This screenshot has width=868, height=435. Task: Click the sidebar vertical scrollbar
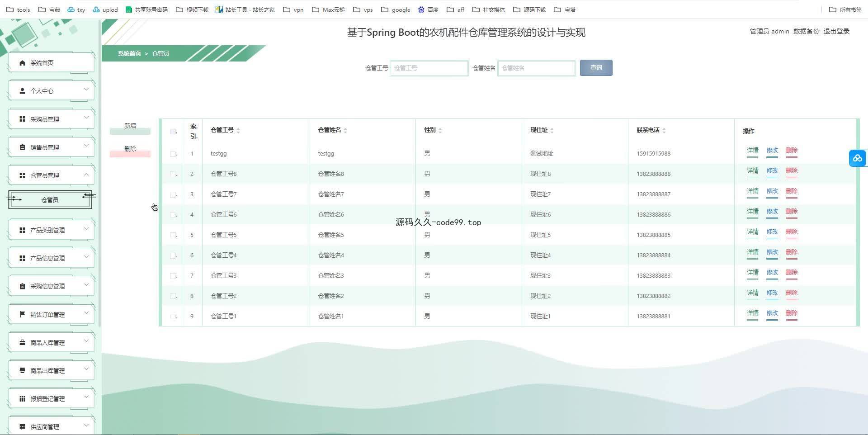coord(99,174)
